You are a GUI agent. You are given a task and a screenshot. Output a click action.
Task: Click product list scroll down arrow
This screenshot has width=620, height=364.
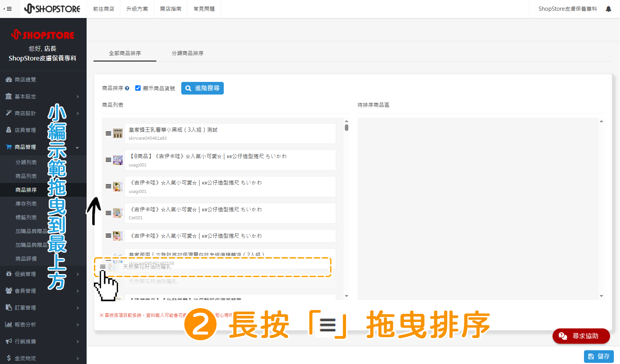(346, 296)
